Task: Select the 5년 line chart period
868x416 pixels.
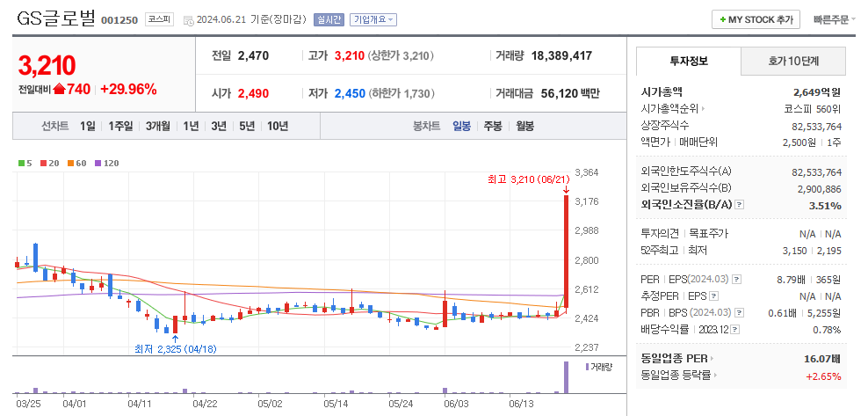Action: click(x=247, y=127)
